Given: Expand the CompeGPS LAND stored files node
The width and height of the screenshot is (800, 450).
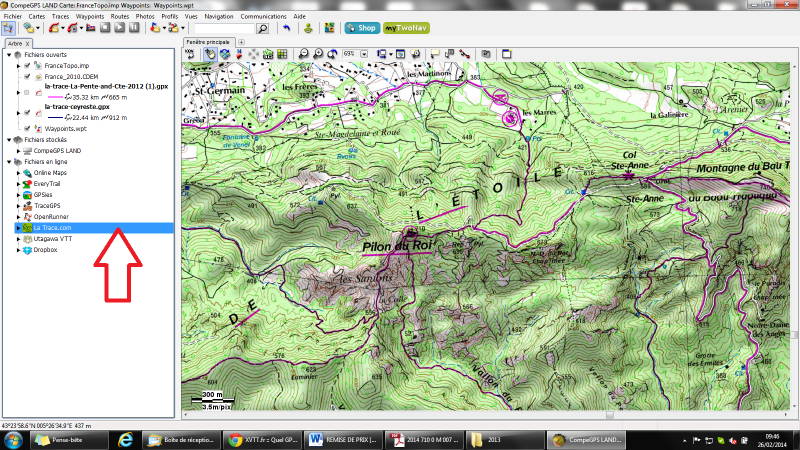Looking at the screenshot, I should point(18,151).
